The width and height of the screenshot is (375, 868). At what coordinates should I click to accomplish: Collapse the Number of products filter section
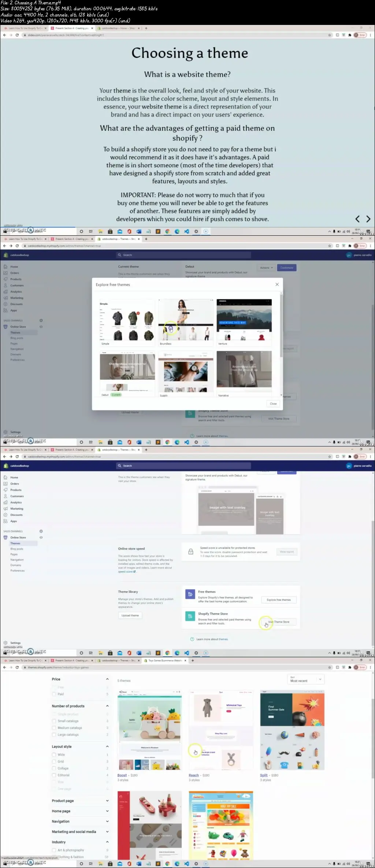pyautogui.click(x=107, y=706)
